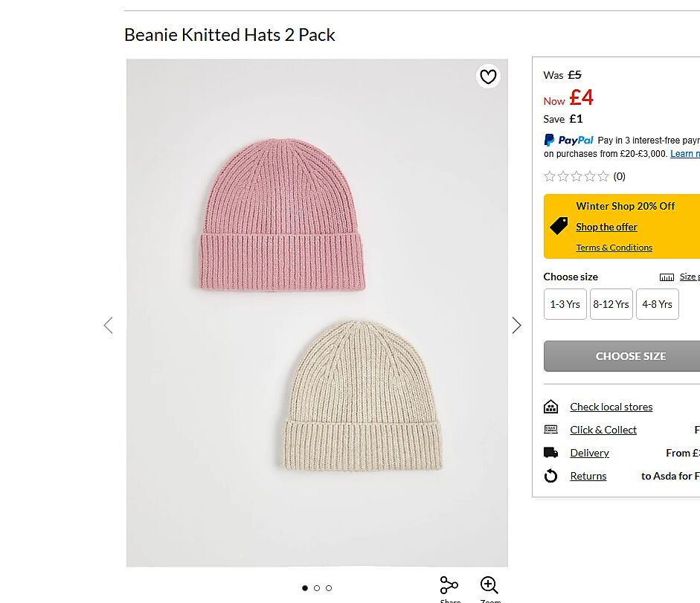Click the store icon beside Check local stores

pos(550,407)
